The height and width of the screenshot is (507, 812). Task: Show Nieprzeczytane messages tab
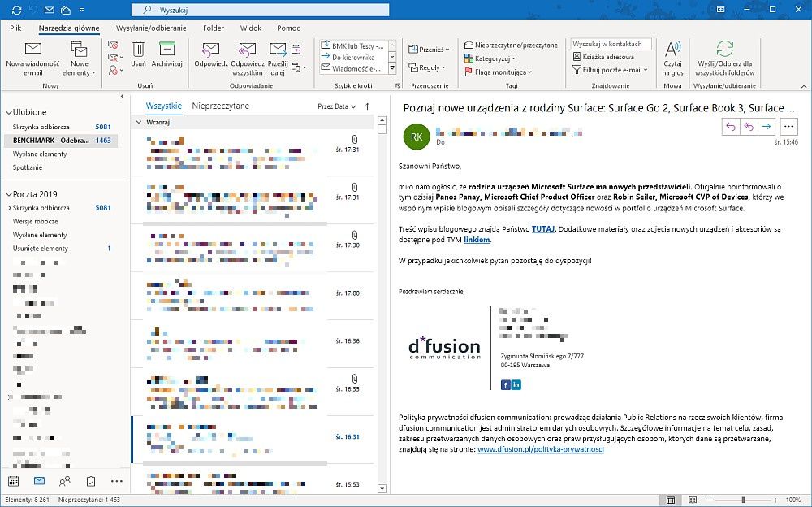(221, 106)
